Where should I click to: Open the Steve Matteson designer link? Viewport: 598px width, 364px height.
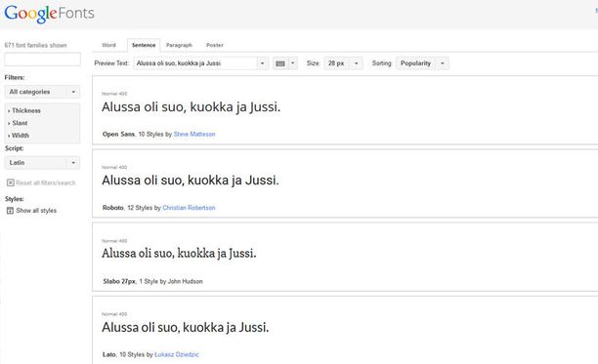click(194, 134)
